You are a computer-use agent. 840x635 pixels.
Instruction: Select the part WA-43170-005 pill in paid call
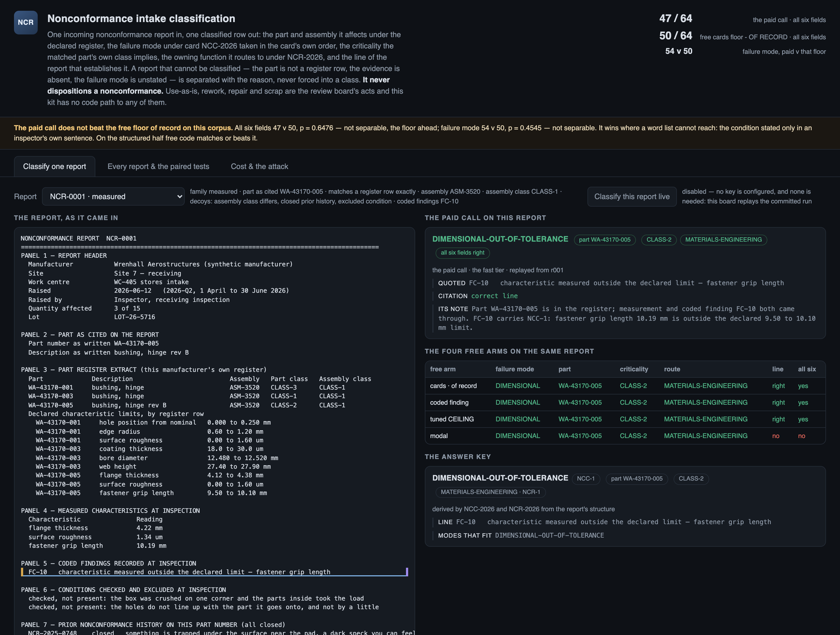tap(604, 239)
